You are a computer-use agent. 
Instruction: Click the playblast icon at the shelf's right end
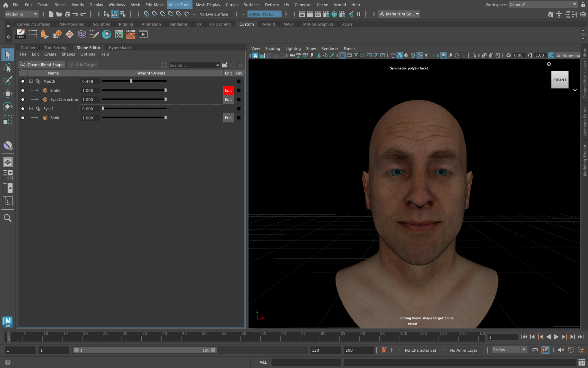[x=143, y=34]
